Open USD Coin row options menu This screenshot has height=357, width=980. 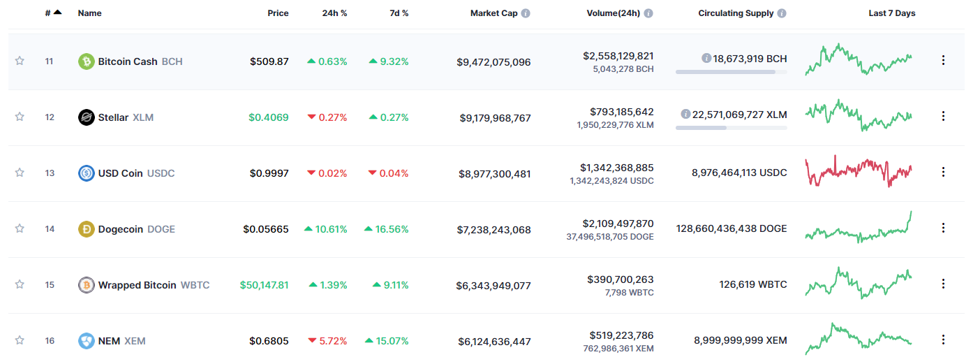pos(943,173)
